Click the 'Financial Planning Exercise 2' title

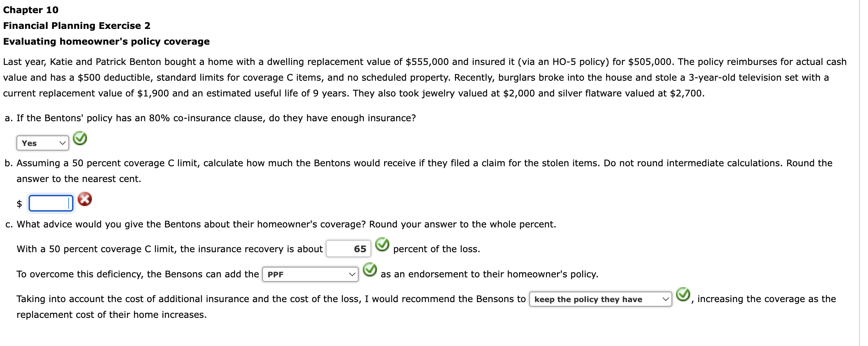tap(77, 26)
